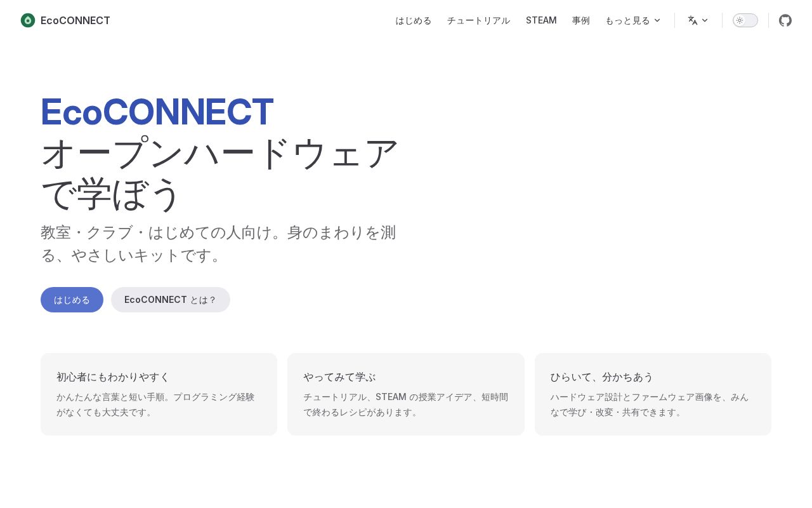Expand the もっと見る dropdown

pyautogui.click(x=633, y=20)
